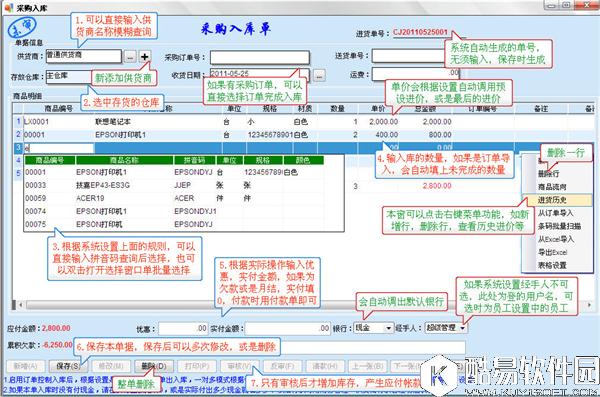This screenshot has height=397, width=600.
Task: Click the scrollbar left arrow under the table
Action: coord(21,305)
